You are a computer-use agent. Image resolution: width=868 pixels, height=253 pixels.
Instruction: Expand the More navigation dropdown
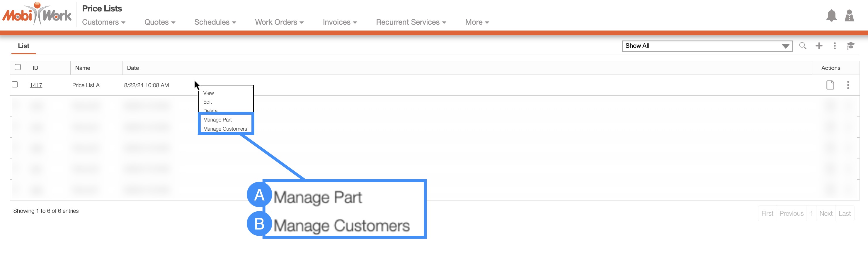pyautogui.click(x=477, y=22)
